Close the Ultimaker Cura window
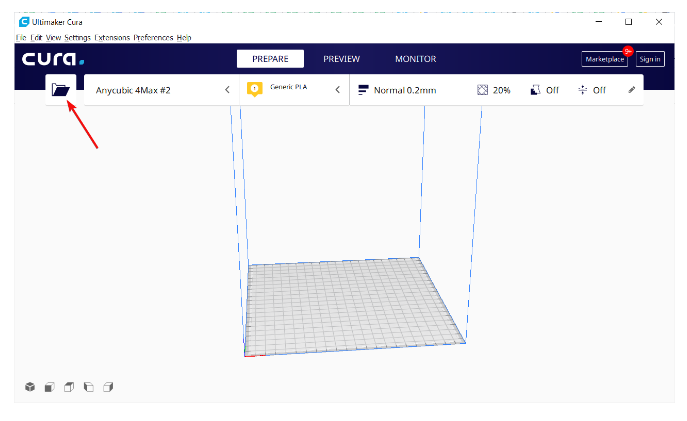 coord(659,21)
